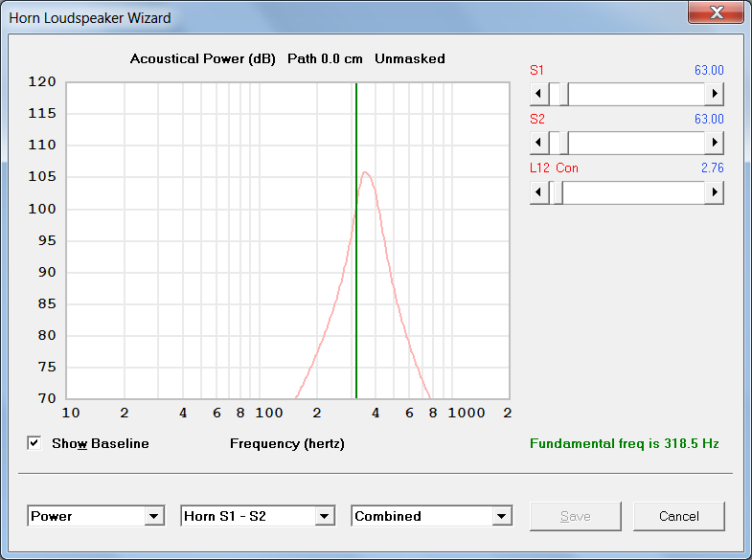Click the Frequency (hertz) axis label
This screenshot has height=560, width=752.
tap(287, 444)
